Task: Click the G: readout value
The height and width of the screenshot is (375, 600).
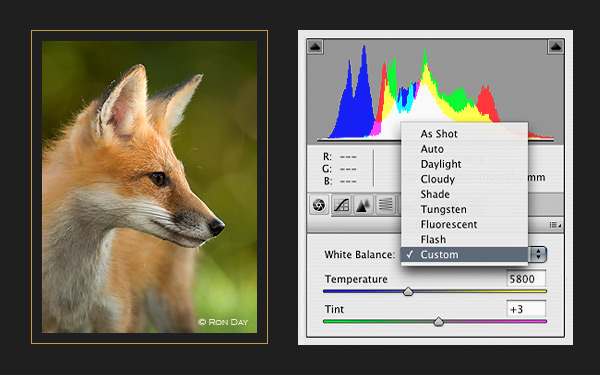Action: pos(348,169)
